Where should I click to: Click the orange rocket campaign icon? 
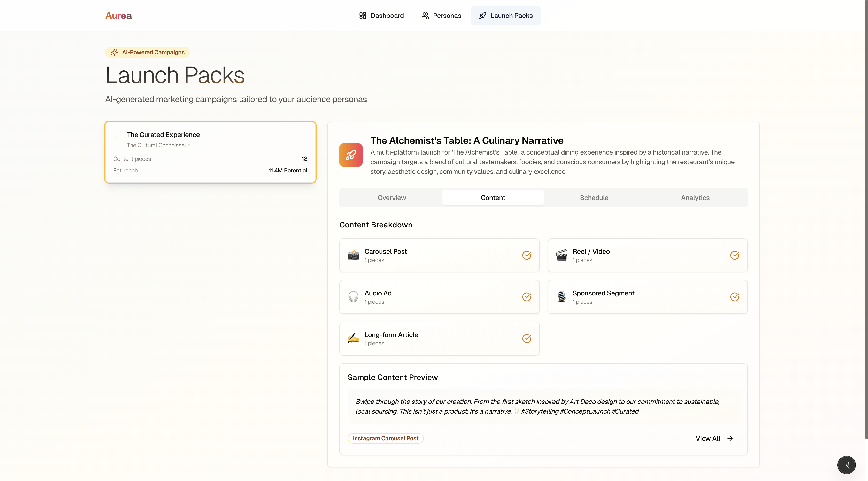[351, 155]
